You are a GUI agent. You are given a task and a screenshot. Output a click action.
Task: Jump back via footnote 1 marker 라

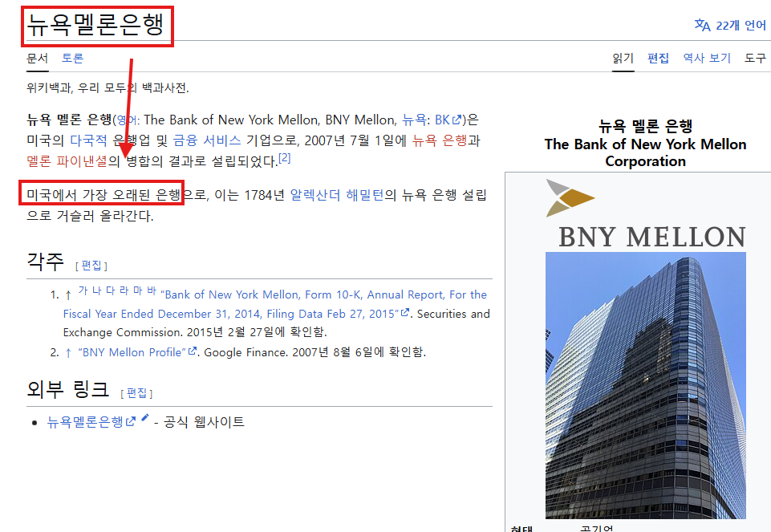tap(124, 290)
